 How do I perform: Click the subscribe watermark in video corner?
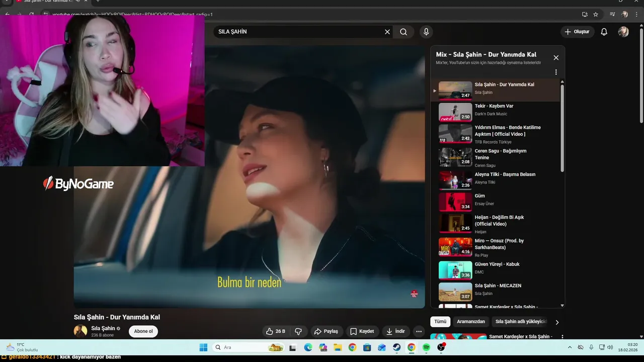(415, 294)
